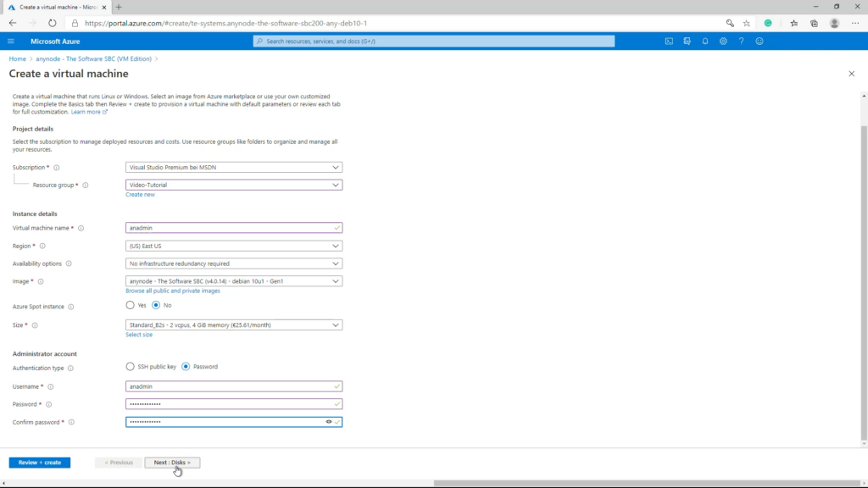This screenshot has height=488, width=868.
Task: Click the horizontal scrollbar at the bottom
Action: 647,483
